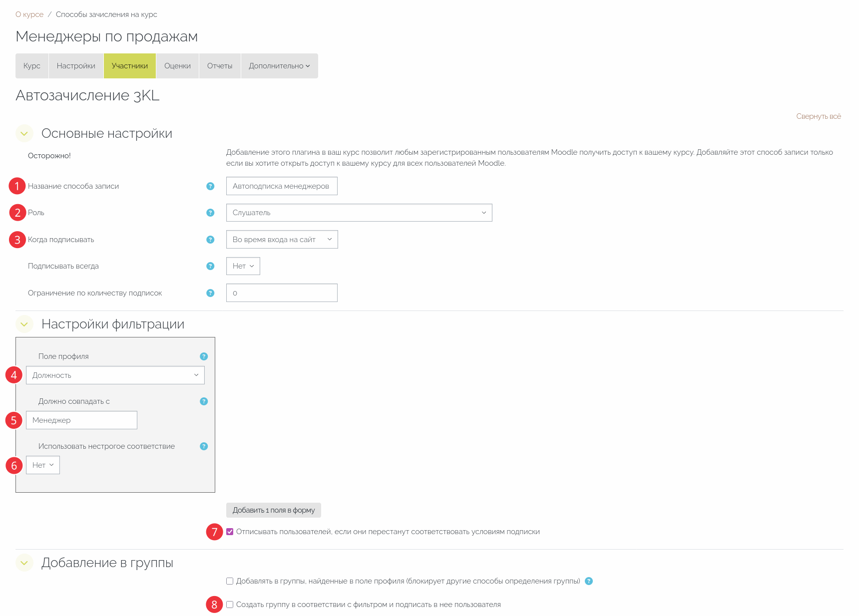This screenshot has width=859, height=616.
Task: Open help icon for Роль field
Action: (x=210, y=213)
